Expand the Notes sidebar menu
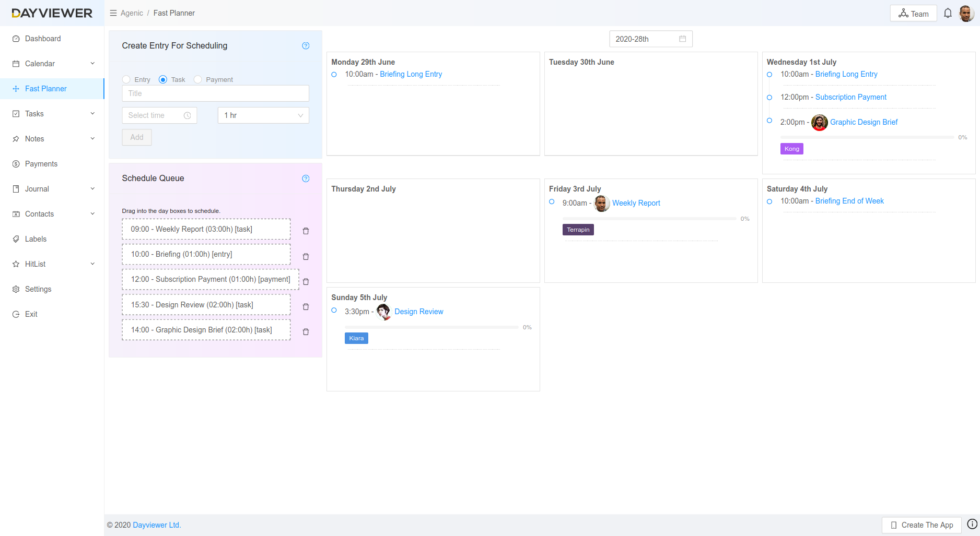 52,139
